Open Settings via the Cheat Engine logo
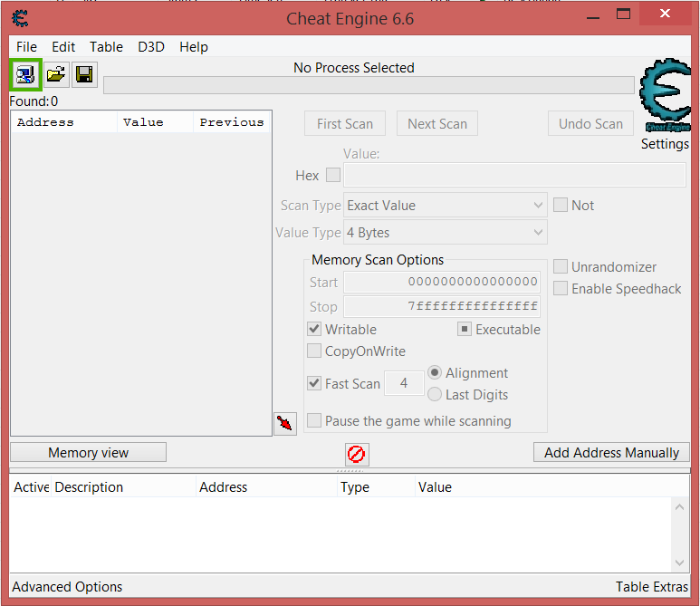This screenshot has width=700, height=606. tap(665, 95)
